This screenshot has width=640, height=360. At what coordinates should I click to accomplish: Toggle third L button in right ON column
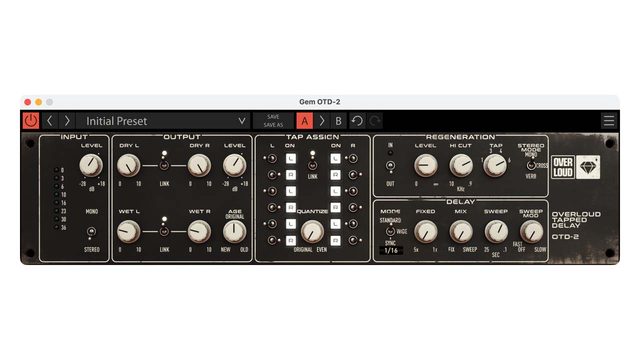coord(335,224)
